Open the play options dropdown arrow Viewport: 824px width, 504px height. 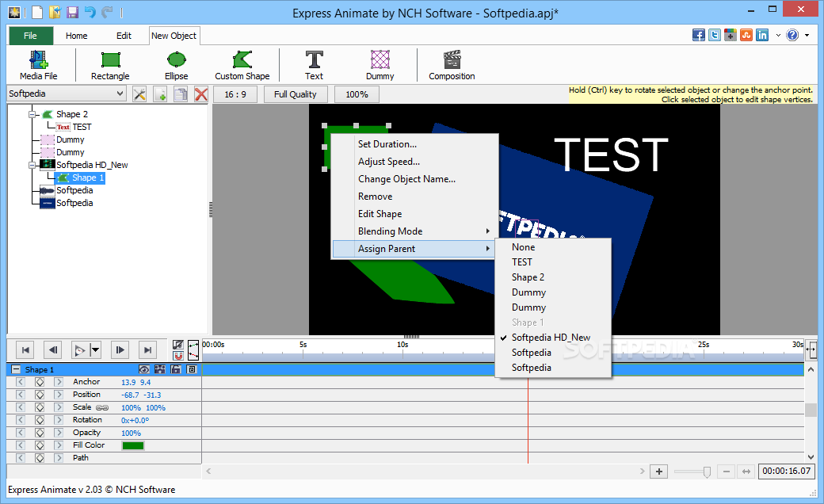[x=95, y=350]
